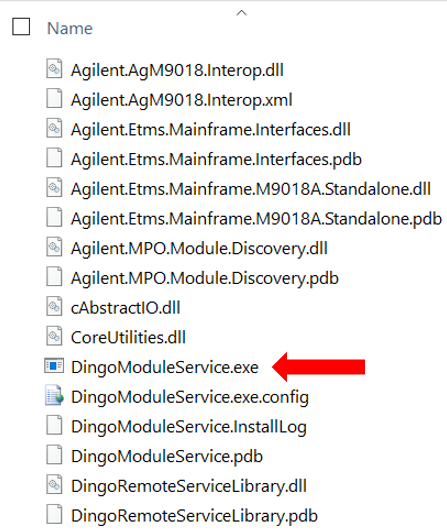
Task: Select the DingoModuleService.pdb file
Action: point(167,456)
